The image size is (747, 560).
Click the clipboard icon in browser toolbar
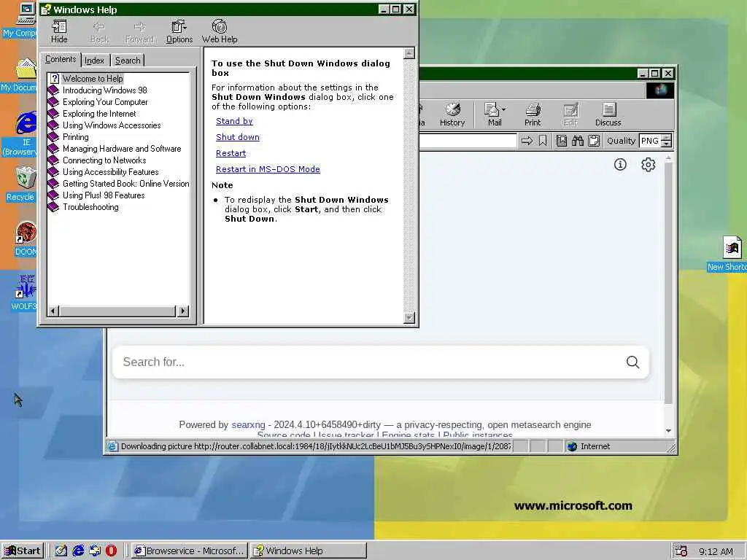[594, 141]
